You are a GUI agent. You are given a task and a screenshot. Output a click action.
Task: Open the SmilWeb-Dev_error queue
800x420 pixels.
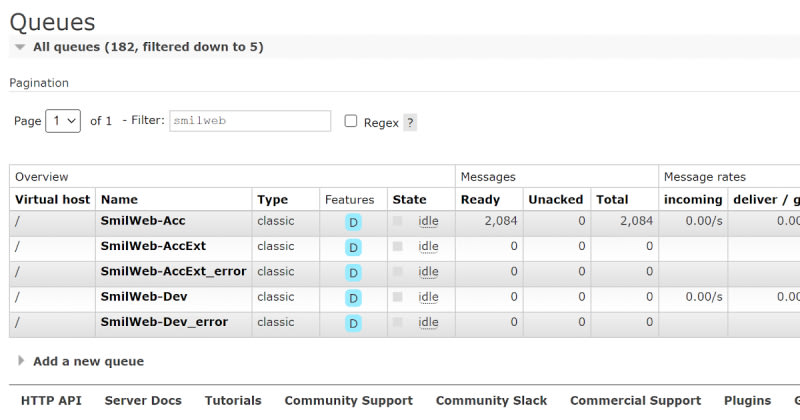coord(164,322)
